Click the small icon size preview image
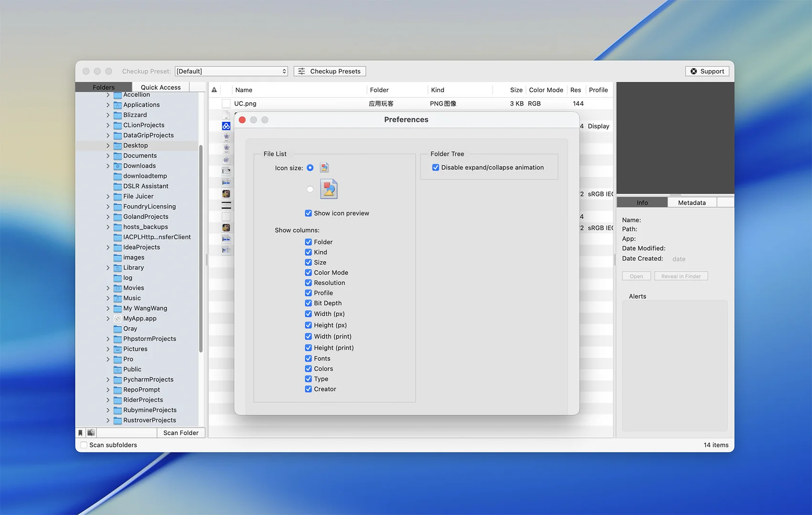Viewport: 812px width, 515px height. coord(324,168)
